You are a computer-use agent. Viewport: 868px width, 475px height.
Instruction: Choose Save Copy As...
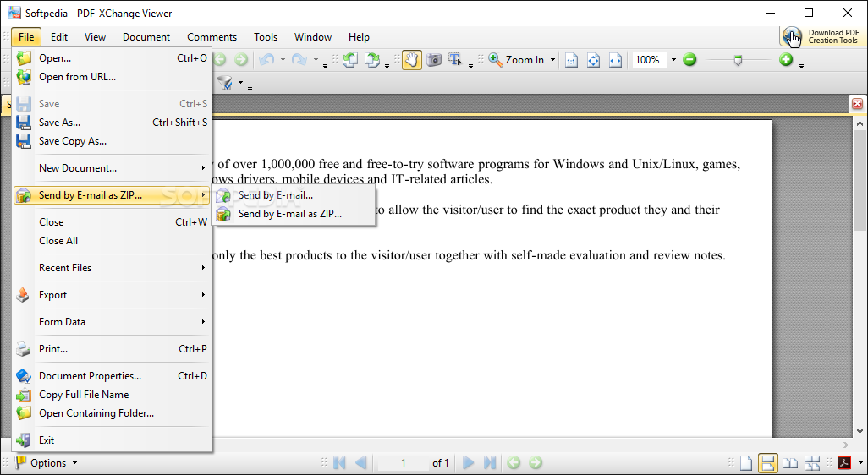click(112, 141)
